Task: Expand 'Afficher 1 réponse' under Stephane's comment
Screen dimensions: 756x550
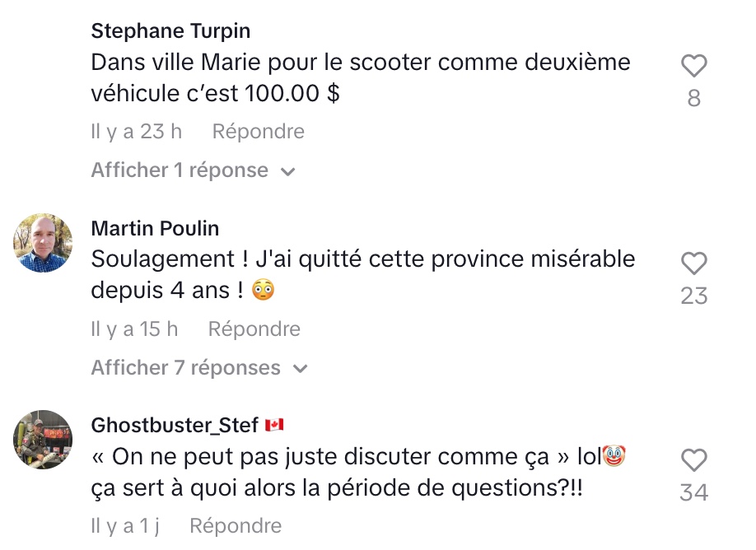Action: click(193, 170)
